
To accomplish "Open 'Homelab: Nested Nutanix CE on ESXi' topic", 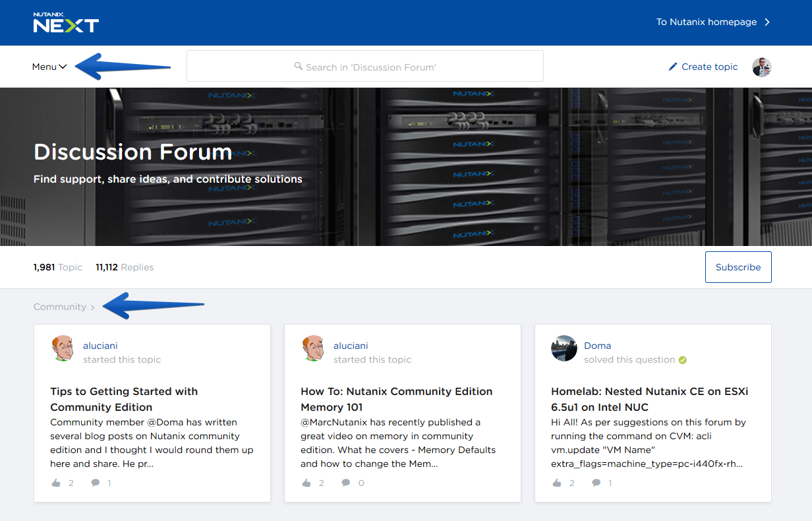I will click(x=650, y=399).
